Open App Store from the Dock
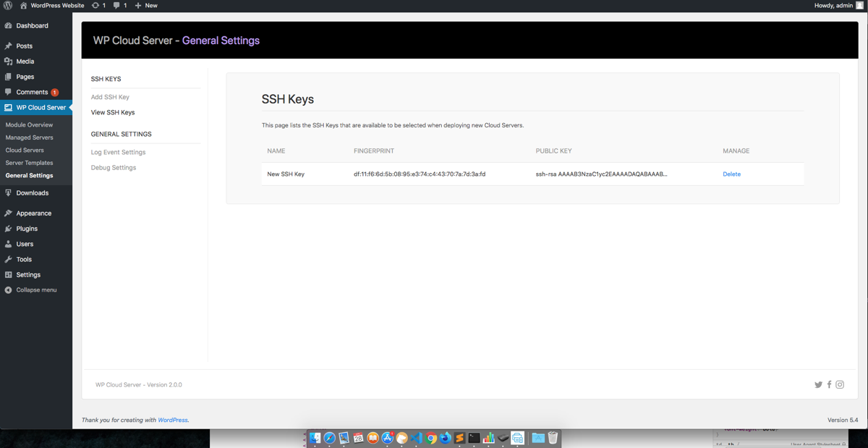The width and height of the screenshot is (868, 448). pyautogui.click(x=387, y=438)
